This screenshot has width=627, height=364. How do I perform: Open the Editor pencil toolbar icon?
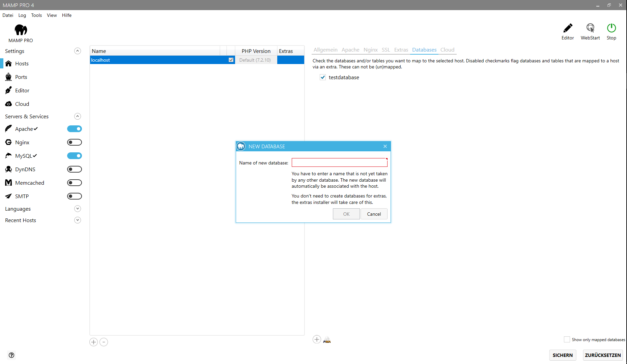(x=568, y=28)
